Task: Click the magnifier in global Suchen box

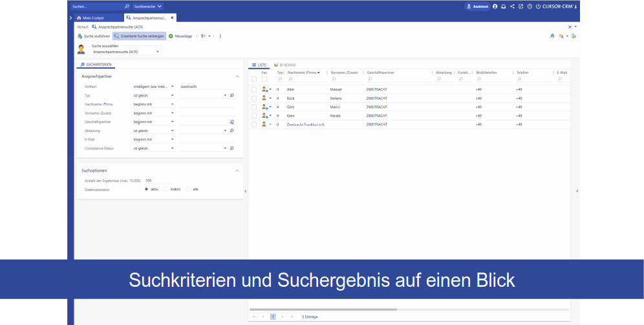Action: (x=127, y=6)
